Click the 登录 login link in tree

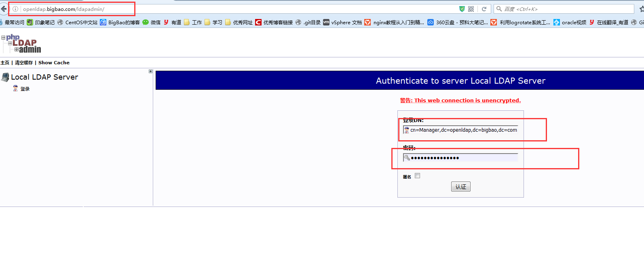tap(25, 89)
